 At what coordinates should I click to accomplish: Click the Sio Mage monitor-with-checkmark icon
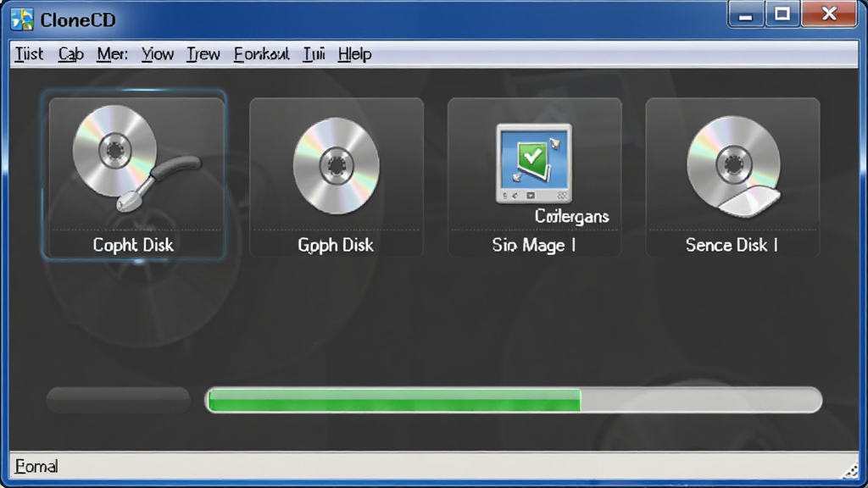pos(534,164)
